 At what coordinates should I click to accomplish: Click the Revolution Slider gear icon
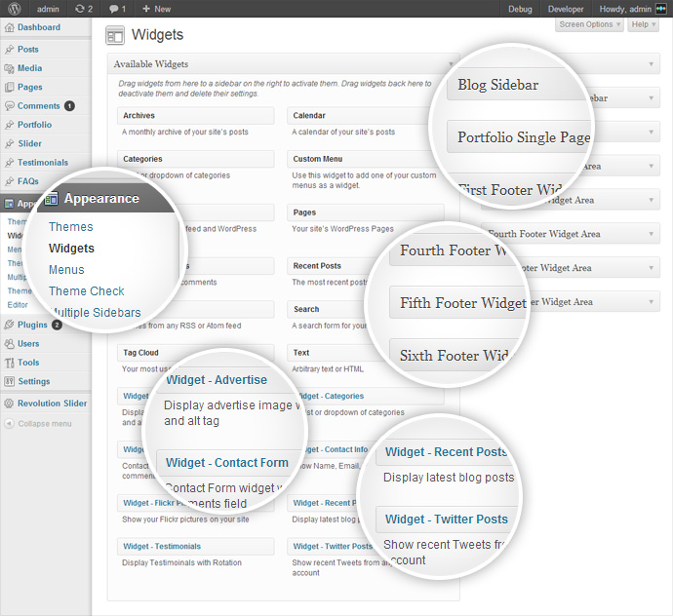pyautogui.click(x=9, y=404)
